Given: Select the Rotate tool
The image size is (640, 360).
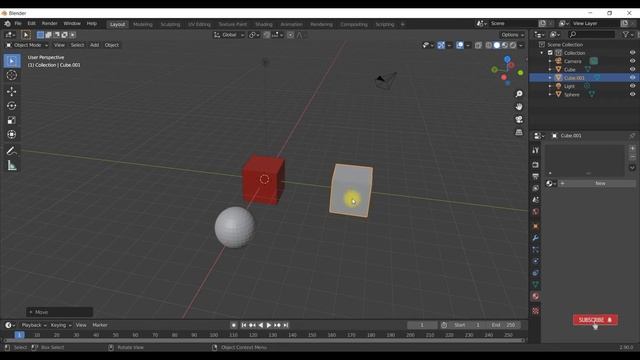Looking at the screenshot, I should pyautogui.click(x=12, y=106).
